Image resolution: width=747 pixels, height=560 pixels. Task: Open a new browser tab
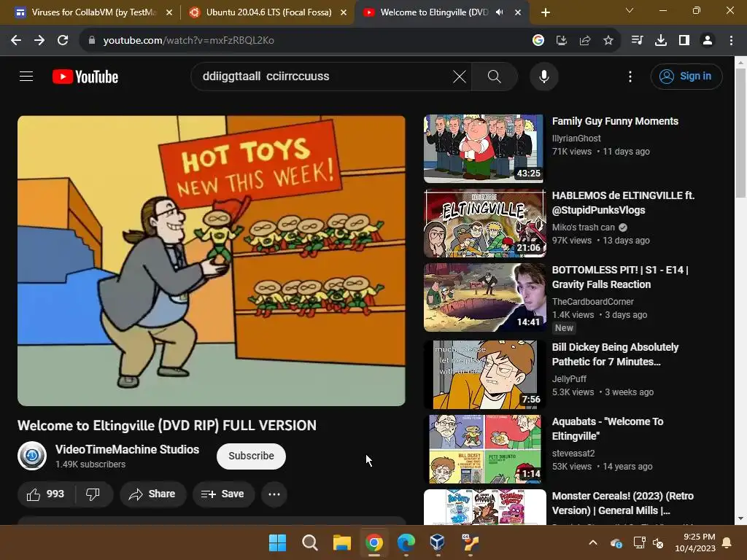[x=546, y=13]
